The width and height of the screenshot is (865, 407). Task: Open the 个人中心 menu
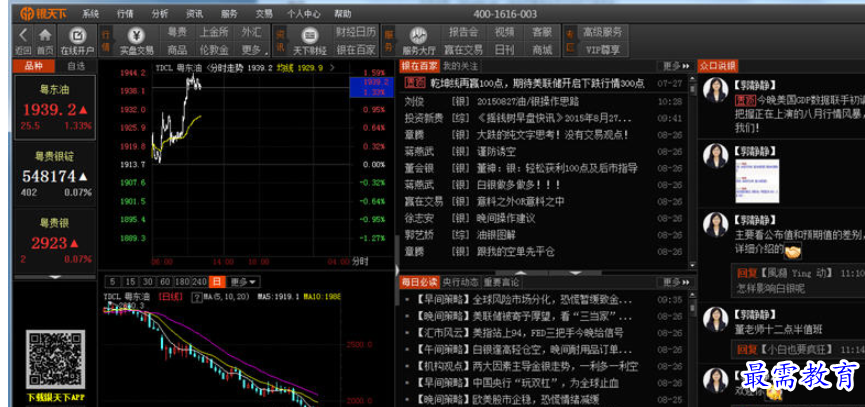303,14
